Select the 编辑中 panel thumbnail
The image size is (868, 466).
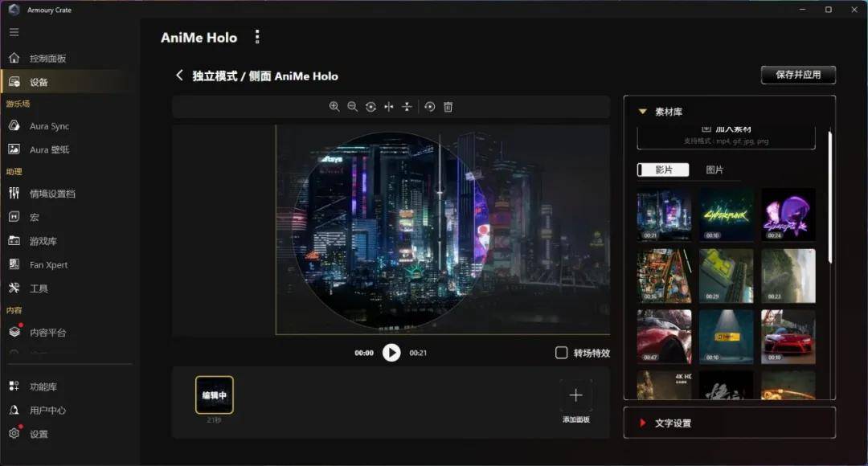coord(215,395)
